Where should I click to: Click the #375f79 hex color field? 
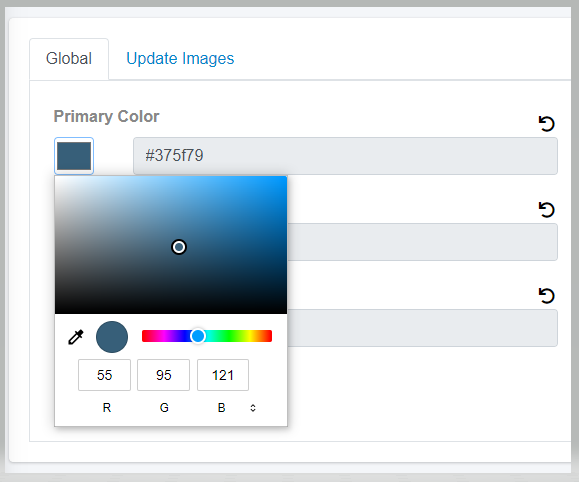click(x=345, y=156)
